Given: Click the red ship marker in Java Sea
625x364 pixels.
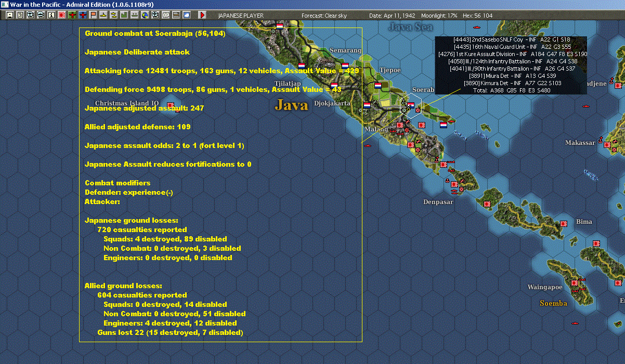Looking at the screenshot, I should click(476, 27).
